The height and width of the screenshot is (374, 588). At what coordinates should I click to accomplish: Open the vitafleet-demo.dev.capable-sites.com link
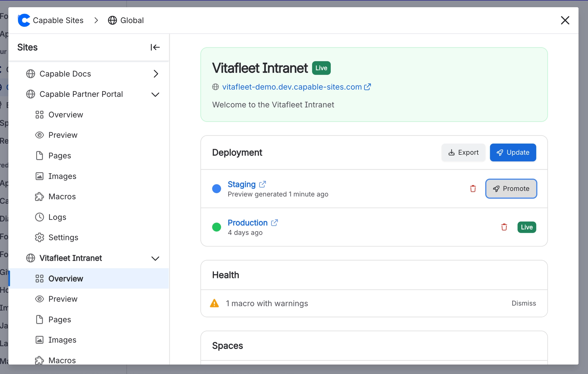[x=292, y=87]
